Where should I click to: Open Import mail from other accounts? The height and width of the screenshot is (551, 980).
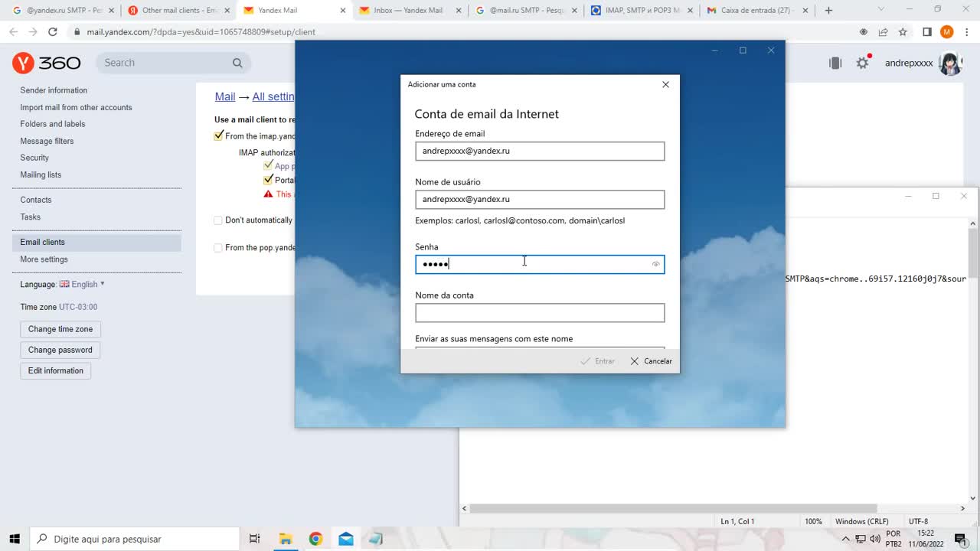click(76, 107)
